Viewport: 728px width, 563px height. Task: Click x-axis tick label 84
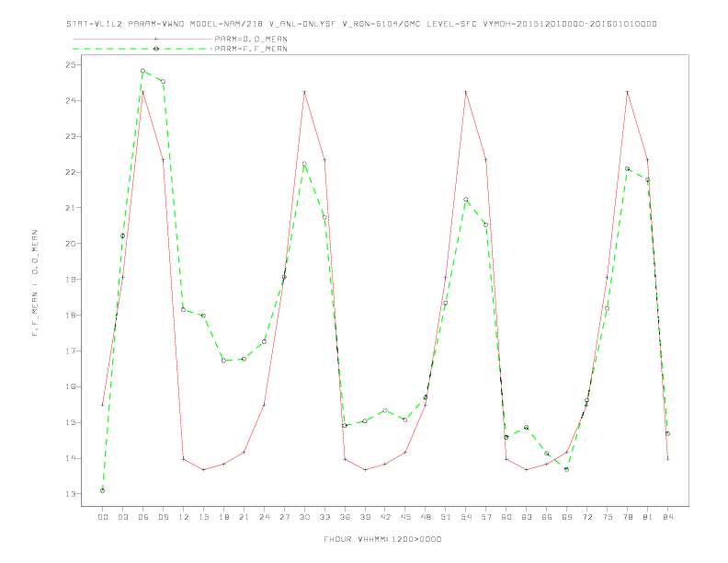[667, 517]
